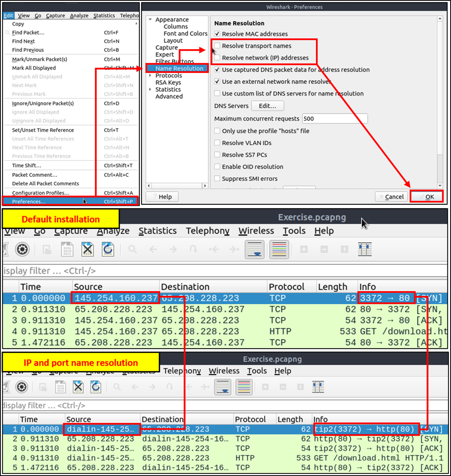Reload capture file in name resolution window toolbar

96,387
